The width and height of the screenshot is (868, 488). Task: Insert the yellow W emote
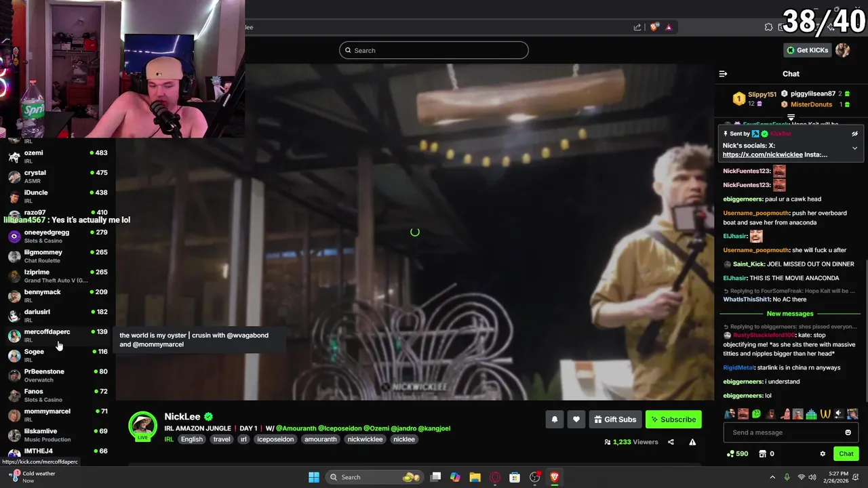[x=825, y=414]
